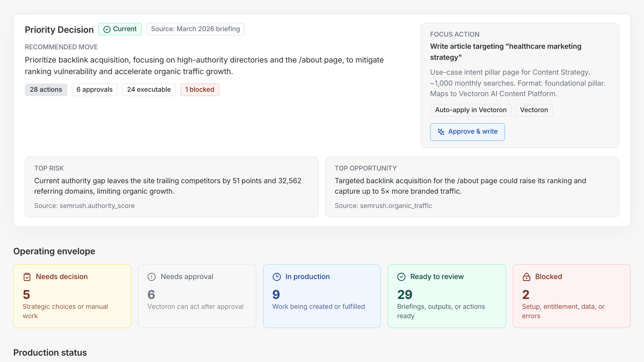Click the semrush.organic_traffic source link
Viewport: 644px width, 362px height.
point(383,206)
